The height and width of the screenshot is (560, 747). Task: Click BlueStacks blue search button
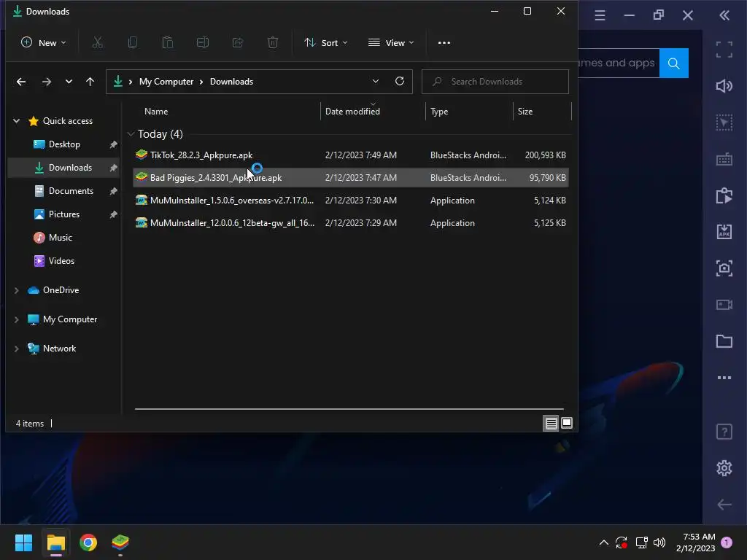(673, 63)
